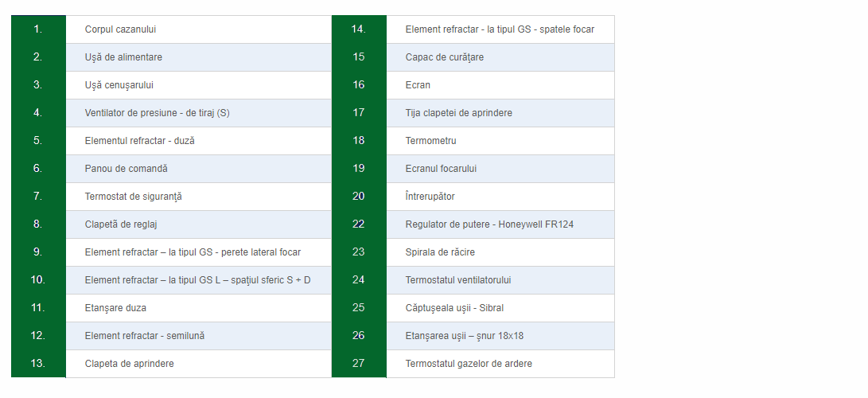Click the 'Etanșare duza' table cell
The height and width of the screenshot is (398, 868).
tap(198, 308)
